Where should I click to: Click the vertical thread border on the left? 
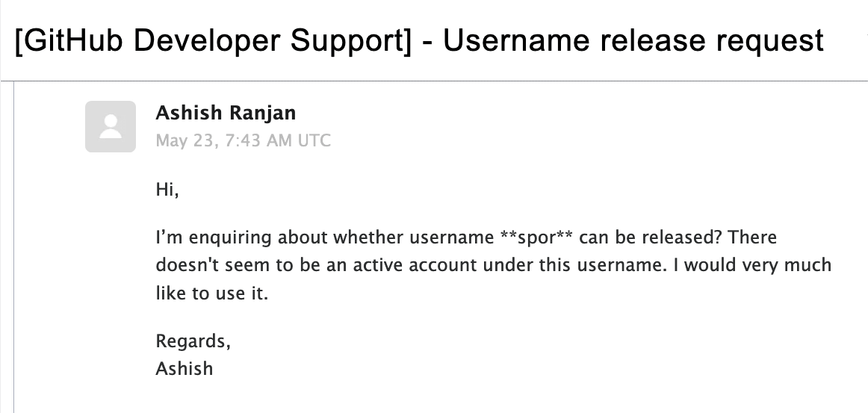[13, 247]
